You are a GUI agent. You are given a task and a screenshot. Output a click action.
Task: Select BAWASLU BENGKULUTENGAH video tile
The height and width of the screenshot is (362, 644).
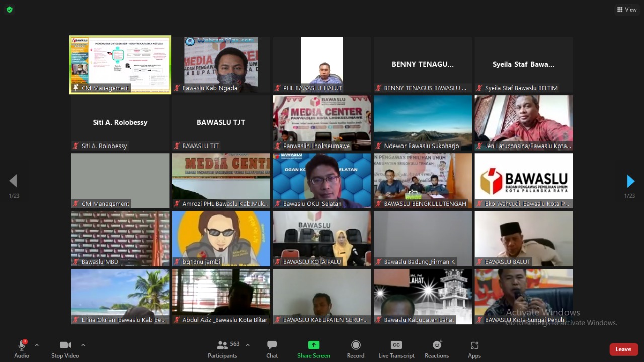point(423,181)
